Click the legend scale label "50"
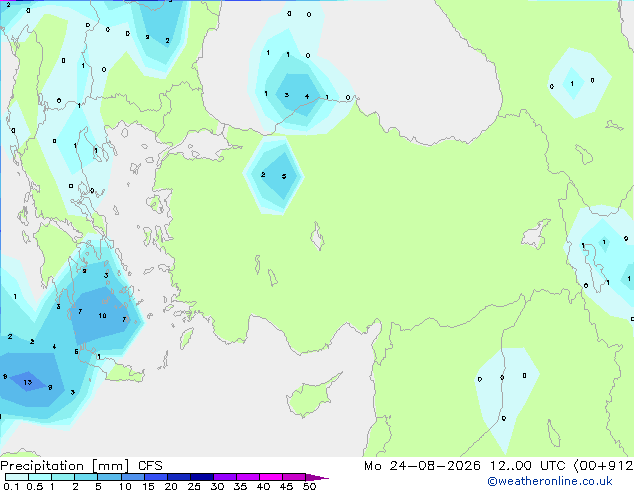 [309, 486]
